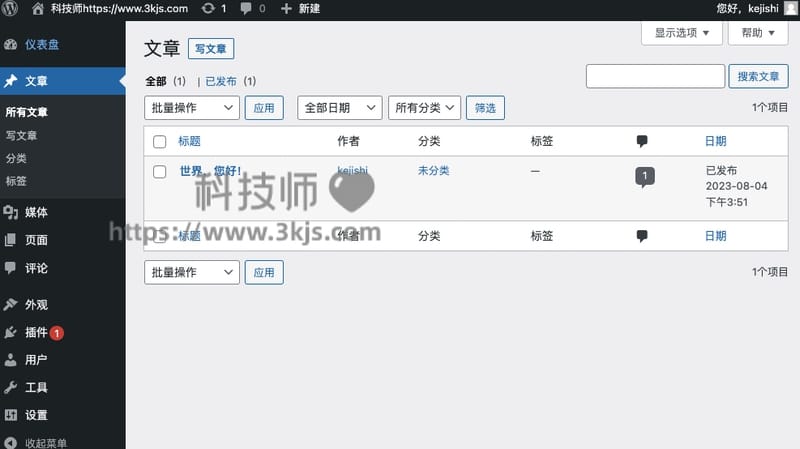Viewport: 800px width, 449px height.
Task: Click the 设置 settings sliders icon
Action: click(11, 415)
